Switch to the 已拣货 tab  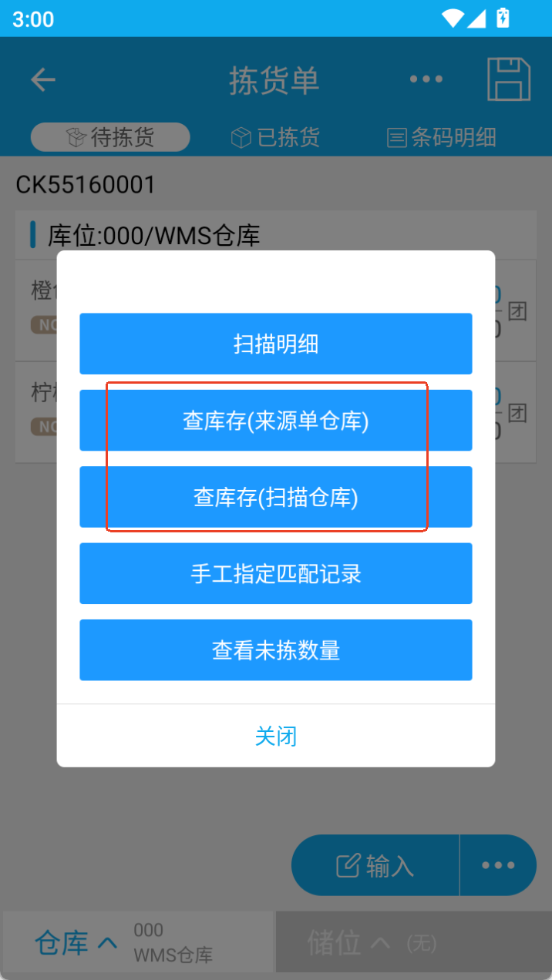(x=276, y=138)
